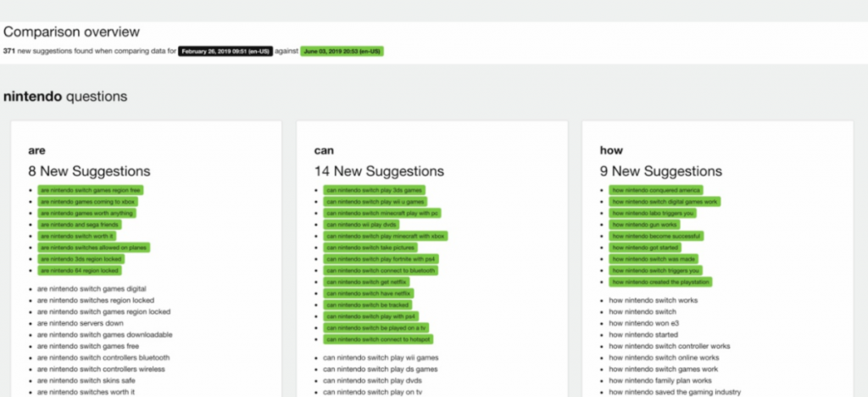This screenshot has height=397, width=868.
Task: Click 'can nintendo switch play wii games' entry
Action: [381, 358]
